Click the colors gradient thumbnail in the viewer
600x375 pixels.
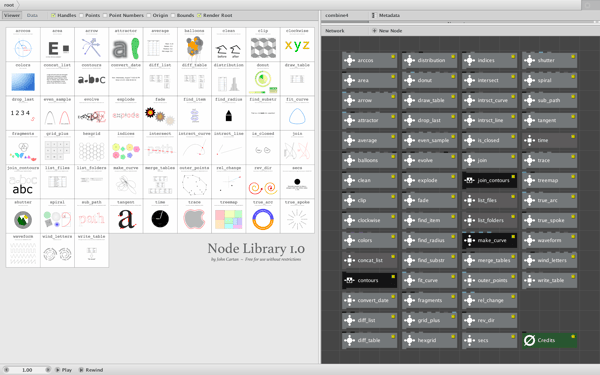tap(23, 79)
